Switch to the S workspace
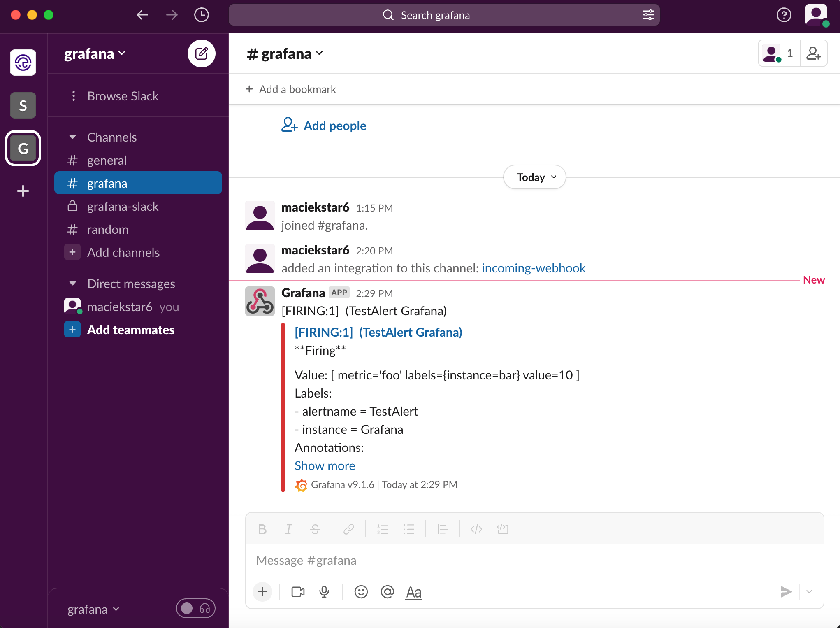The height and width of the screenshot is (628, 840). click(23, 105)
